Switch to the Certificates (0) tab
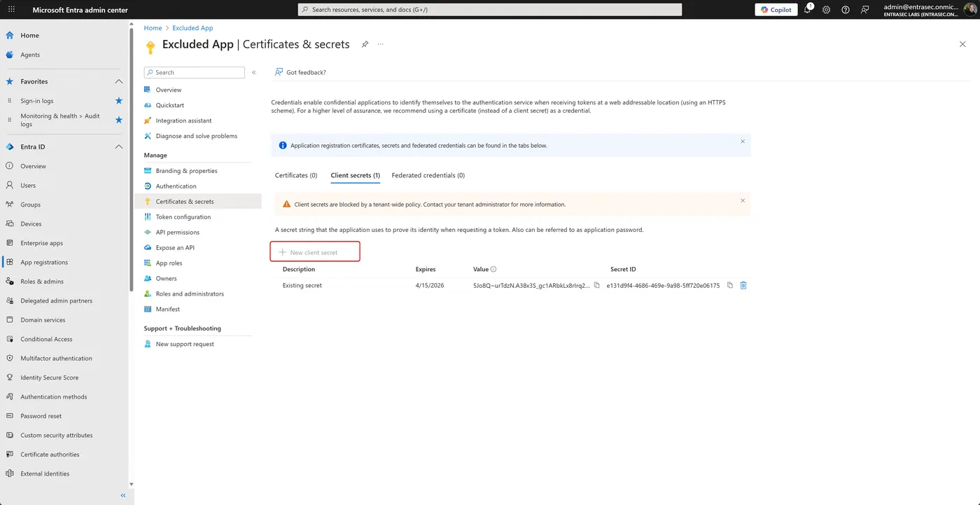The height and width of the screenshot is (505, 980). [296, 175]
